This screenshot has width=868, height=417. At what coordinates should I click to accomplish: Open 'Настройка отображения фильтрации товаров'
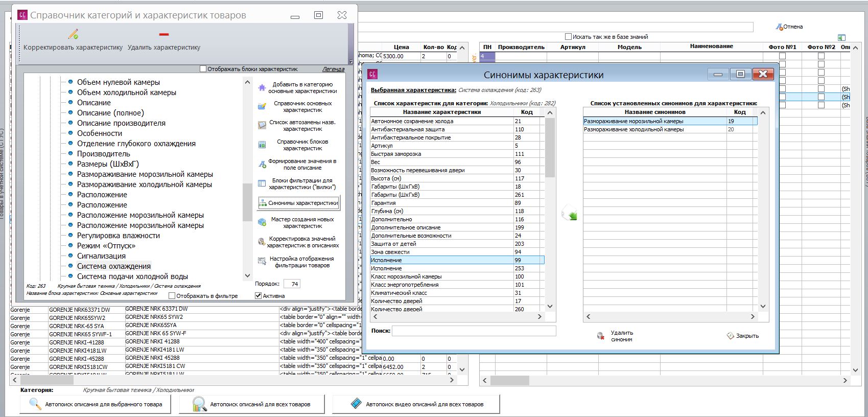click(x=298, y=262)
